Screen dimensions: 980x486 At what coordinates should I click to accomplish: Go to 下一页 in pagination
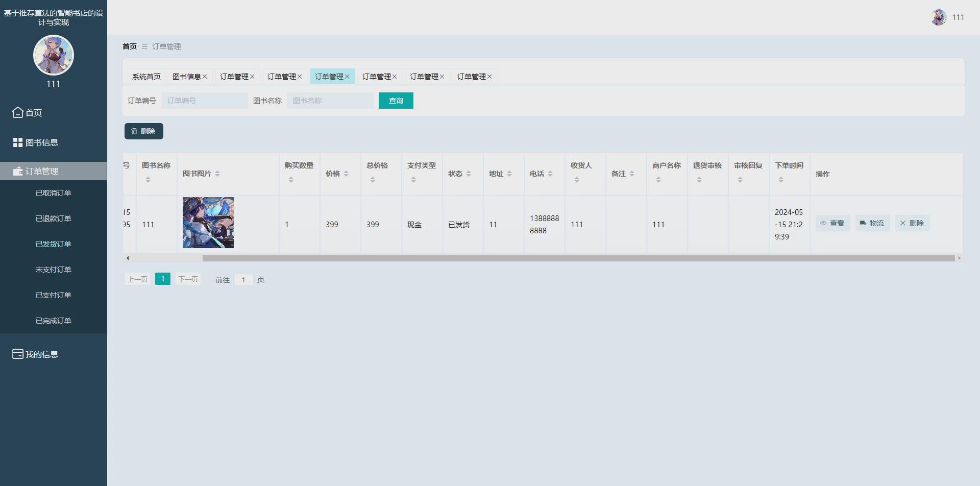click(188, 279)
